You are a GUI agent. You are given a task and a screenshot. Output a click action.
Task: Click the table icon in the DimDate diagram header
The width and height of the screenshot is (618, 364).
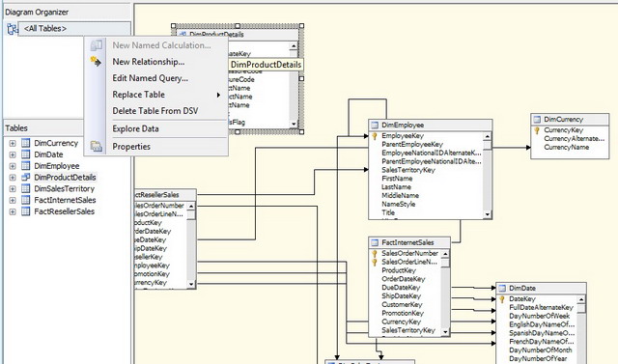[502, 288]
